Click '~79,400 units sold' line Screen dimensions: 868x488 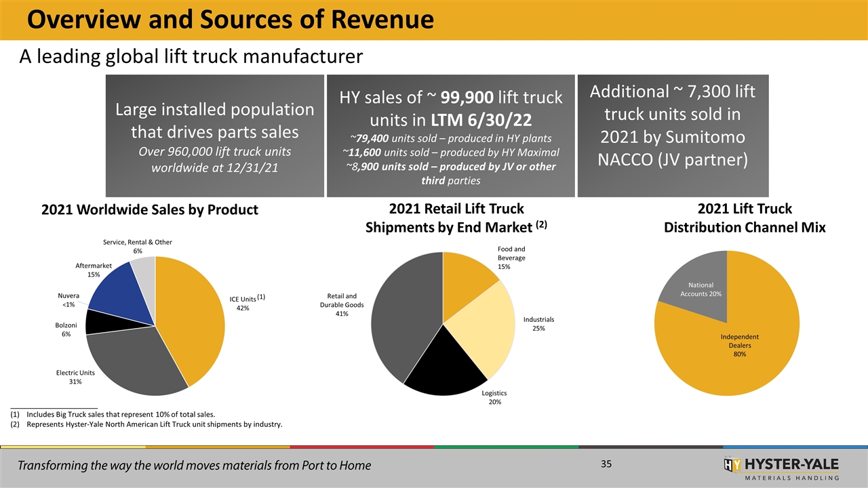click(450, 138)
